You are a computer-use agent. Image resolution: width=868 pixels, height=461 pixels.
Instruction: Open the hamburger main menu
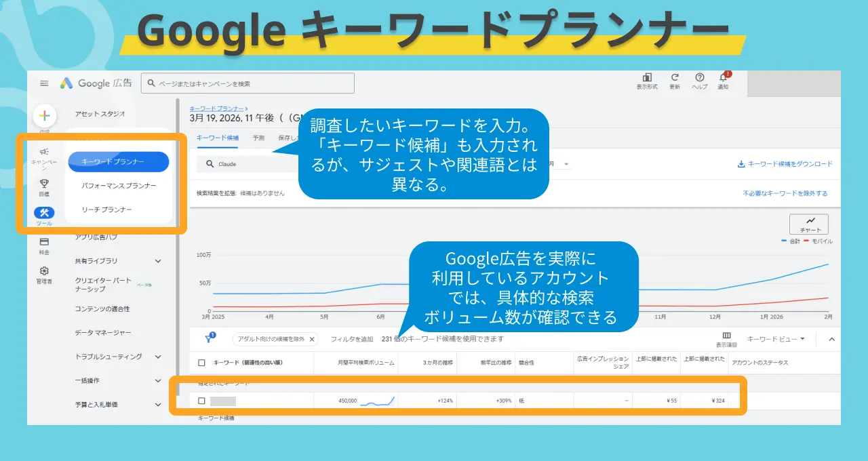coord(44,83)
